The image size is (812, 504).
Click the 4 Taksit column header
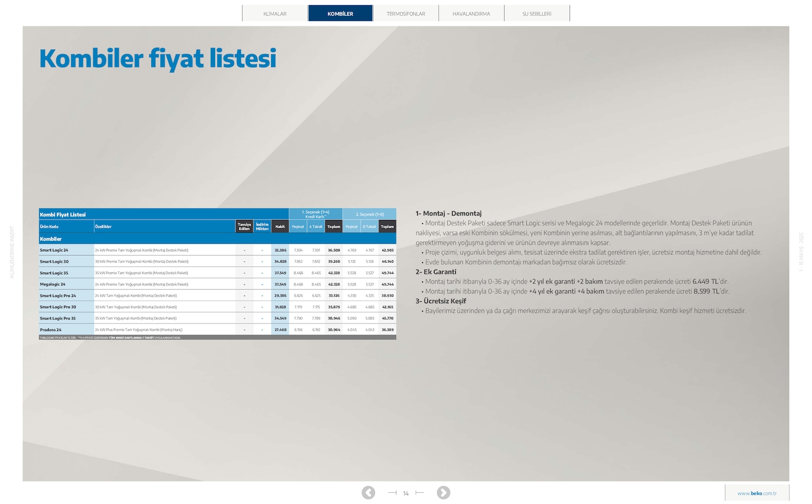pyautogui.click(x=316, y=227)
